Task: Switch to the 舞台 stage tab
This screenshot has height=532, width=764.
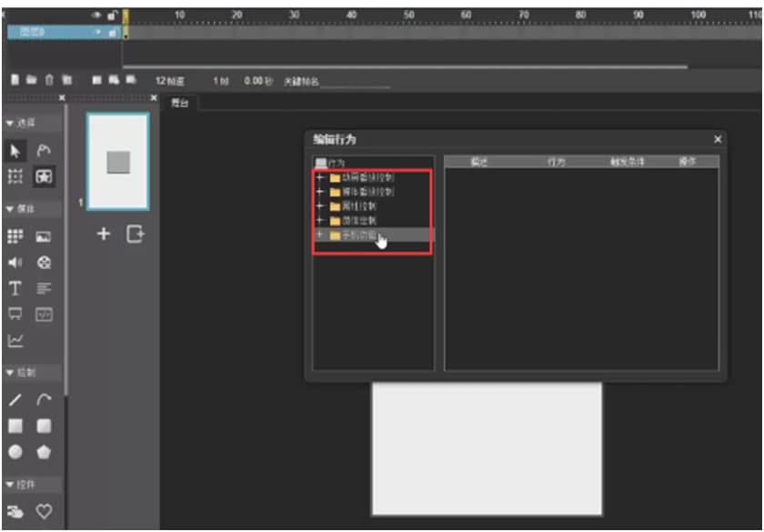Action: tap(180, 103)
